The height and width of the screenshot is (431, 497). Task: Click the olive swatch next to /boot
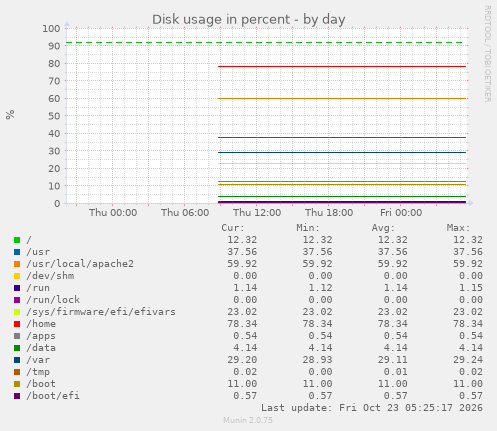tap(17, 384)
